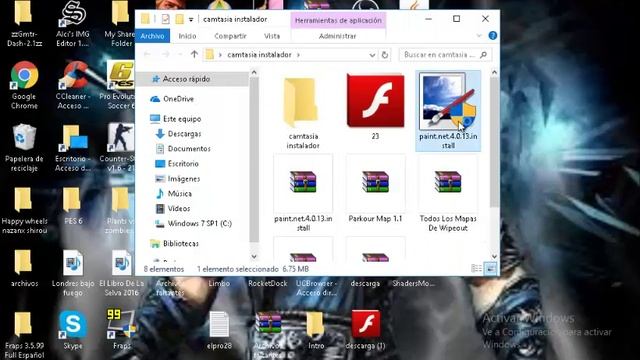Viewport: 640px width, 360px height.
Task: Click the file list vertical scrollbar
Action: [x=494, y=143]
